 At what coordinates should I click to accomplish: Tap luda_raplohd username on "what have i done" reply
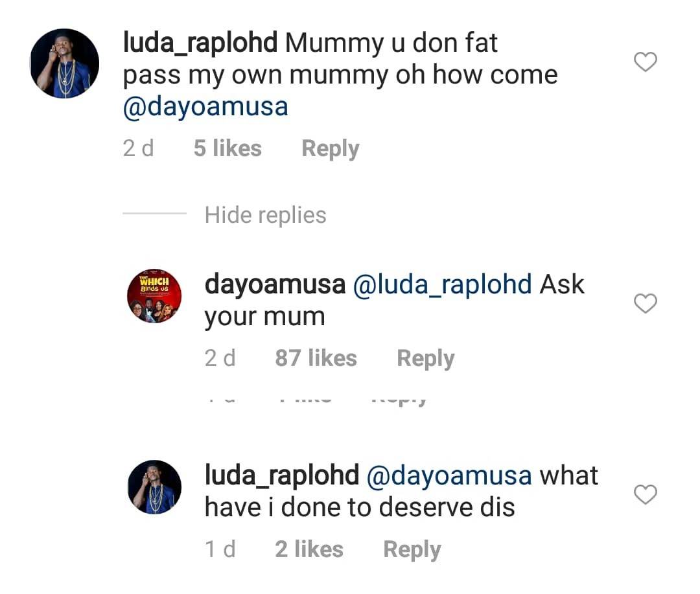(282, 475)
